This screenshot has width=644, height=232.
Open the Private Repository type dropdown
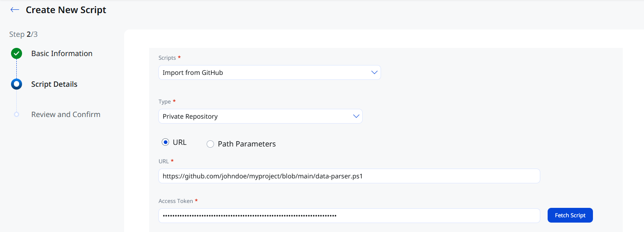pyautogui.click(x=261, y=116)
